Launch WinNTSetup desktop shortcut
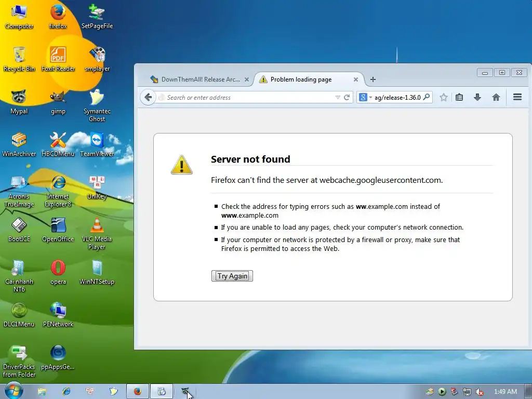This screenshot has width=532, height=399. (x=97, y=272)
